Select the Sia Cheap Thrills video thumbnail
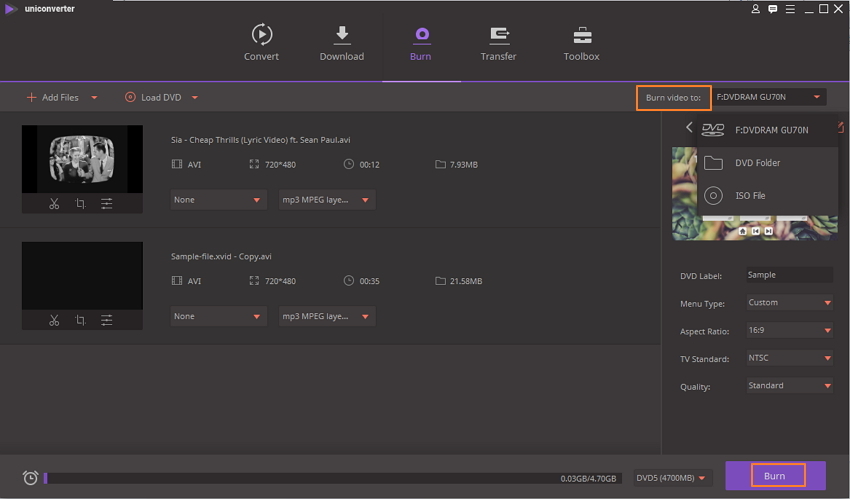The width and height of the screenshot is (850, 499). 82,159
